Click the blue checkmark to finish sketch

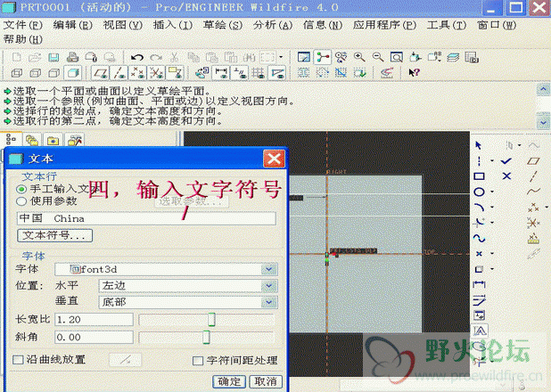pos(506,161)
